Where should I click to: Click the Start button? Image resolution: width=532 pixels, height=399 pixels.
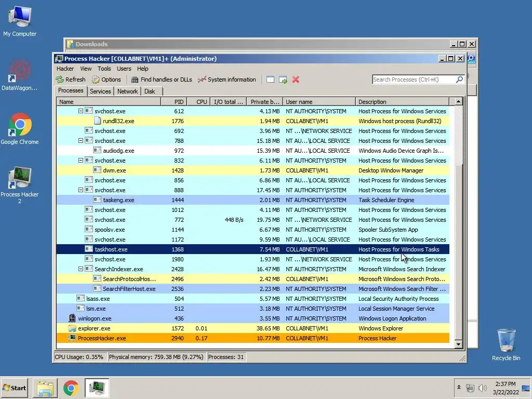click(x=14, y=388)
